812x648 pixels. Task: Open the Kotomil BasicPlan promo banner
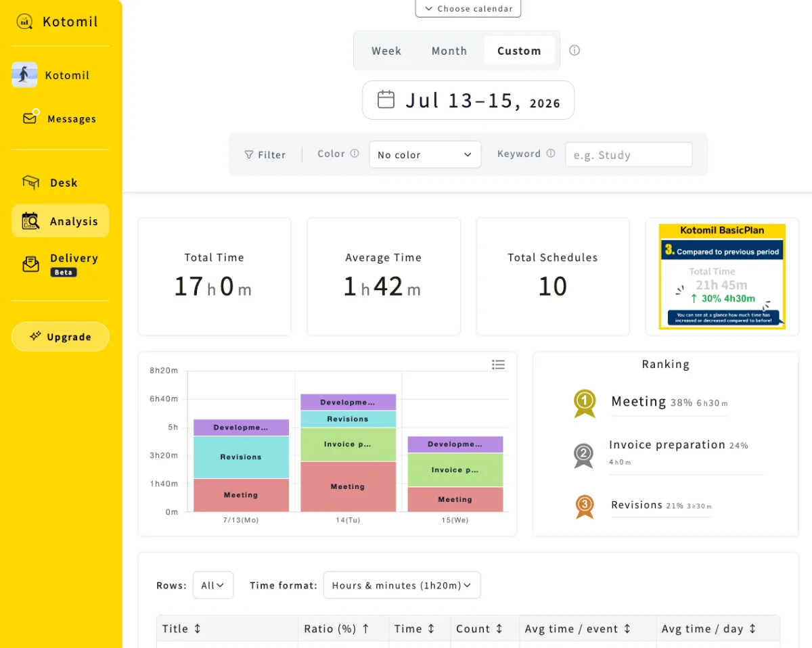click(x=722, y=277)
